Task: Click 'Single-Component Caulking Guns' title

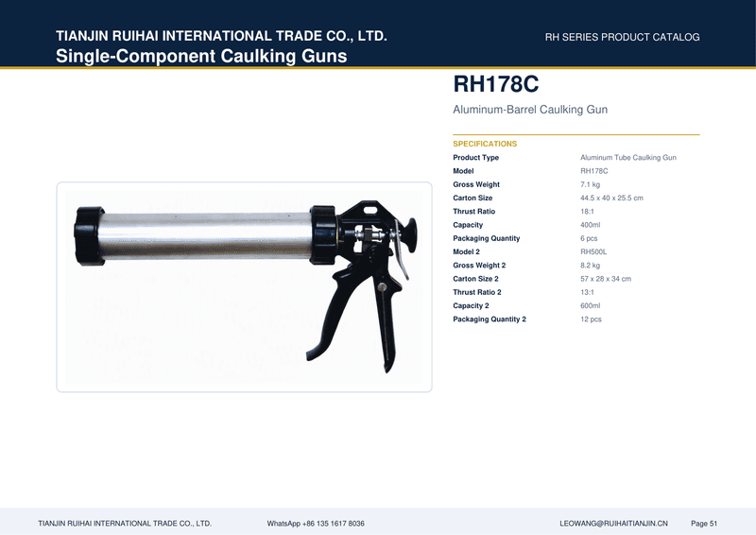Action: [x=201, y=56]
